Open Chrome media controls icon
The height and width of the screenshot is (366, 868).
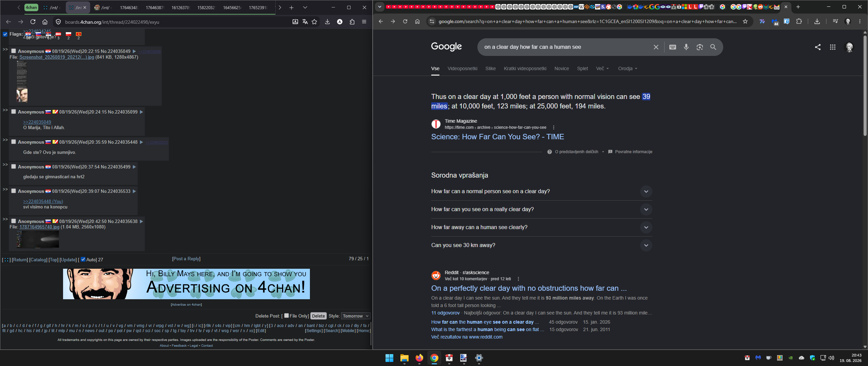[x=835, y=21]
